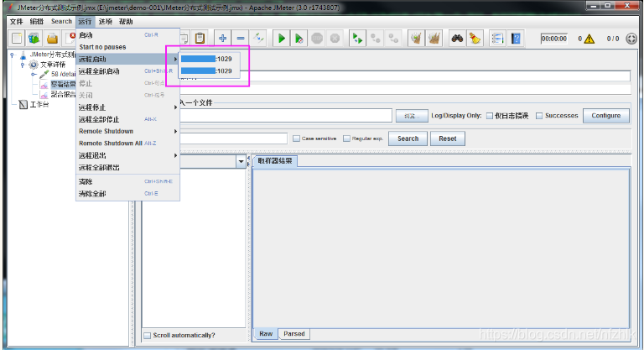Collapse the 文章详情 node expander handle
The height and width of the screenshot is (350, 644).
(23, 65)
